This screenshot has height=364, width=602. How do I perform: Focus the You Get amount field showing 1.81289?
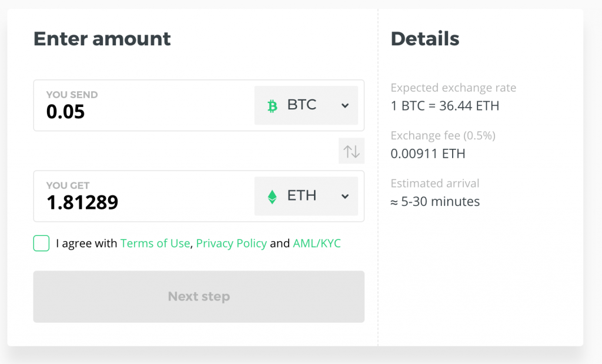[x=144, y=196]
